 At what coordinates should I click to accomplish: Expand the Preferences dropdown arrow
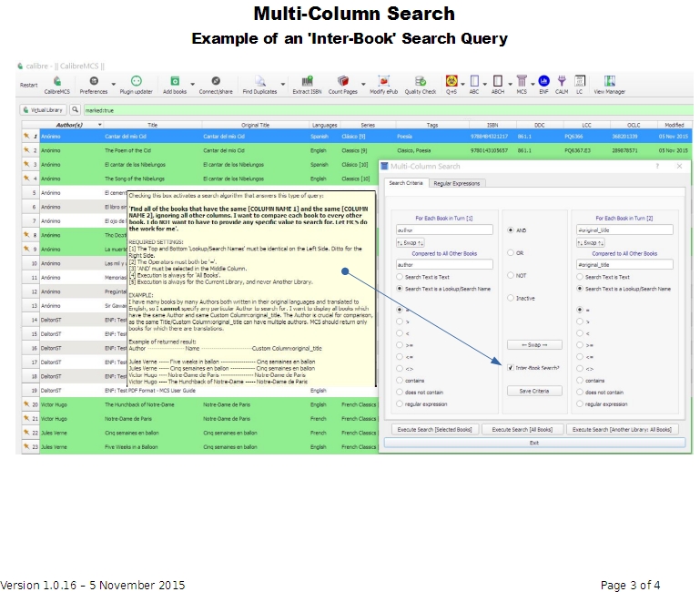click(x=114, y=84)
